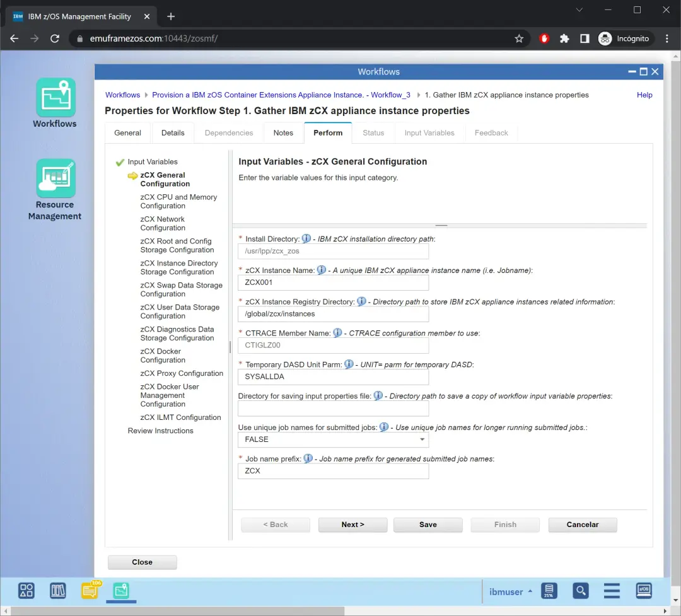
Task: Open the notifications icon with 106 badge
Action: (x=90, y=590)
